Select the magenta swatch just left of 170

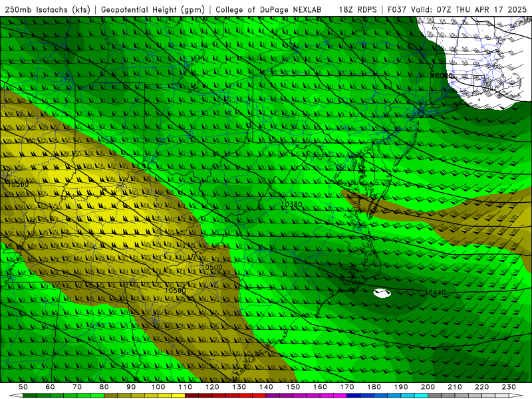tap(340, 396)
